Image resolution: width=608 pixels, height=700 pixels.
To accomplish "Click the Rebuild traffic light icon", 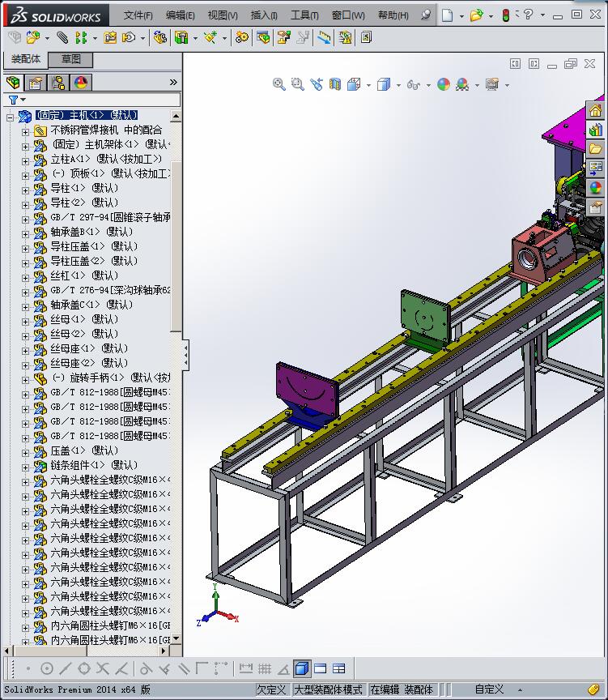I will 505,15.
